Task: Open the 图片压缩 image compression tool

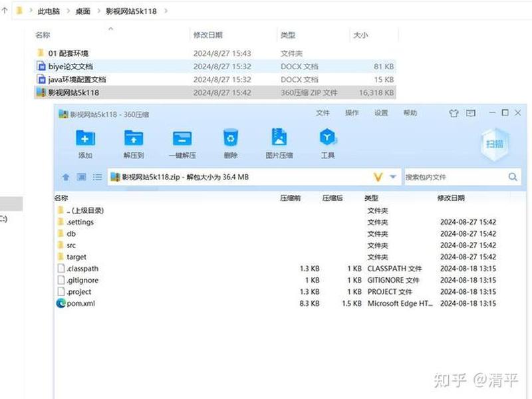Action: point(279,137)
